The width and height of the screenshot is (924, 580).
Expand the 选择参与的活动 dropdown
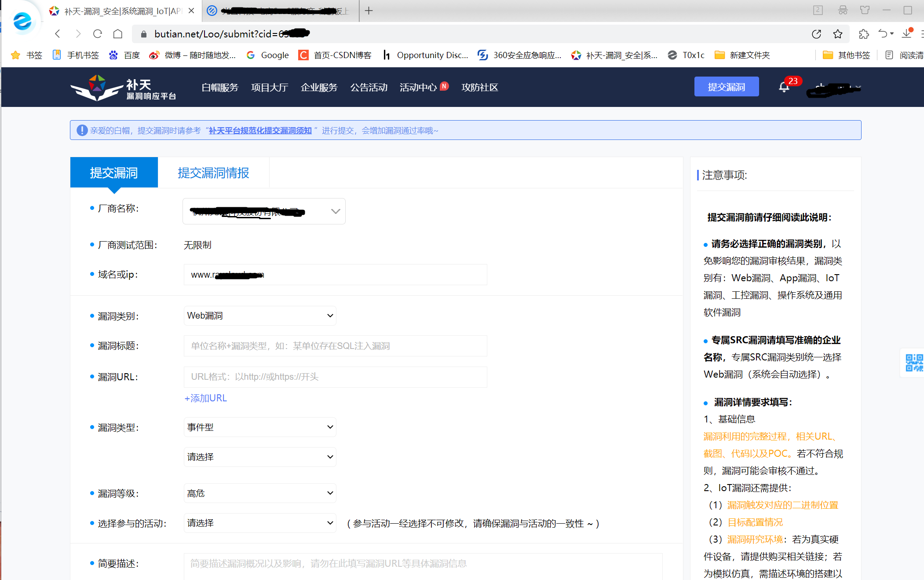[260, 523]
